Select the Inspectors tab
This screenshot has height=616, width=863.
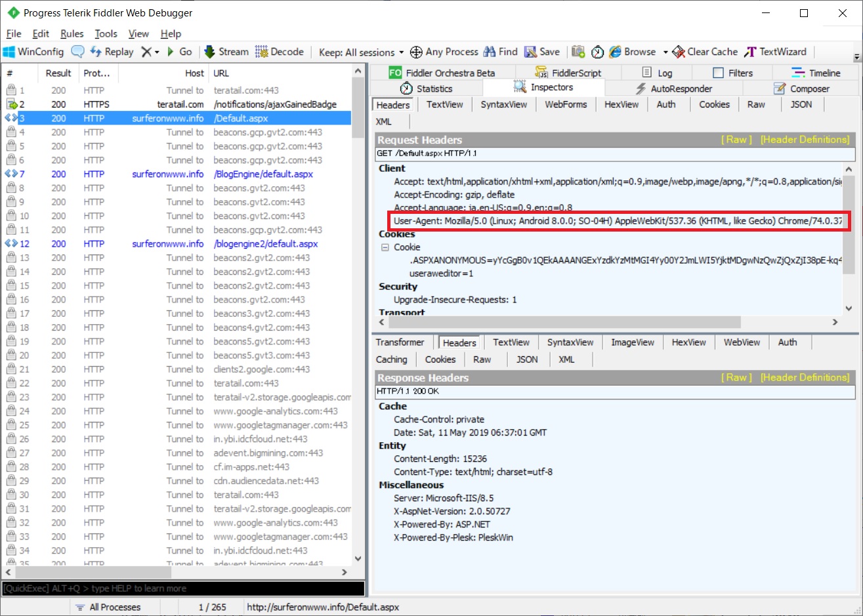(x=543, y=87)
